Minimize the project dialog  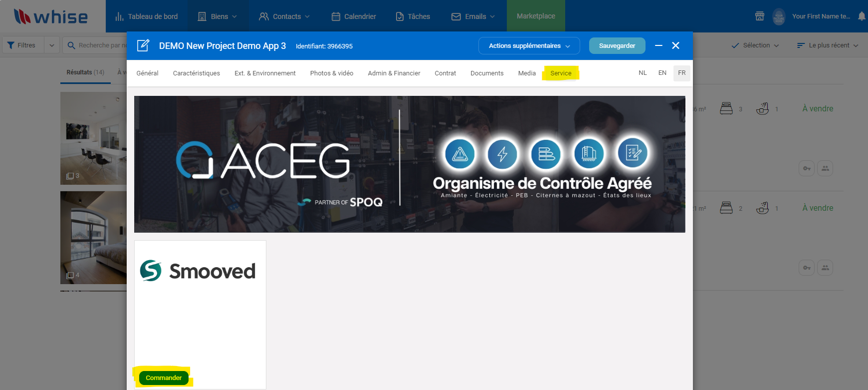pyautogui.click(x=658, y=45)
